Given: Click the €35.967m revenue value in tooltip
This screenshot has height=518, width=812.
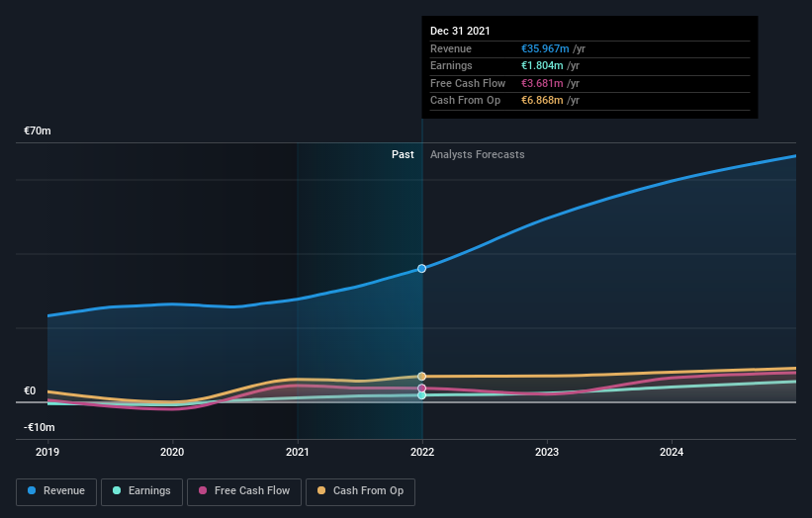Looking at the screenshot, I should (545, 48).
